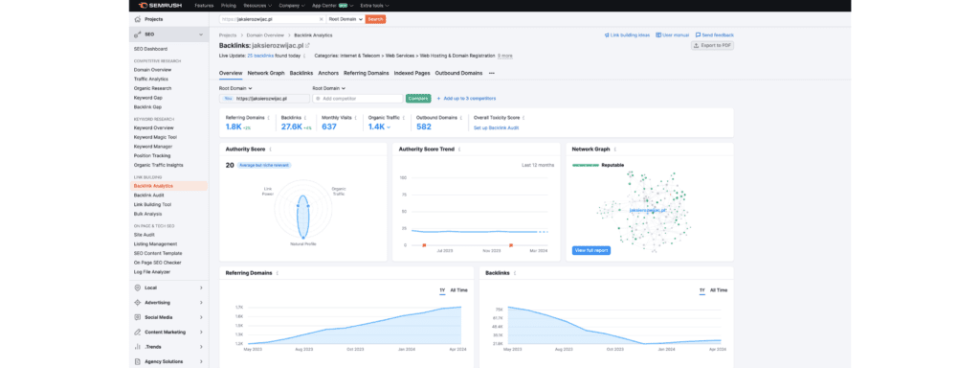980x368 pixels.
Task: Open the more tabs ellipsis menu
Action: pyautogui.click(x=491, y=73)
